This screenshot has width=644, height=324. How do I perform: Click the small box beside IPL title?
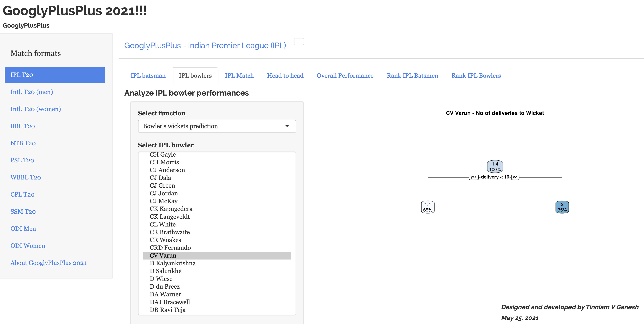coord(299,42)
